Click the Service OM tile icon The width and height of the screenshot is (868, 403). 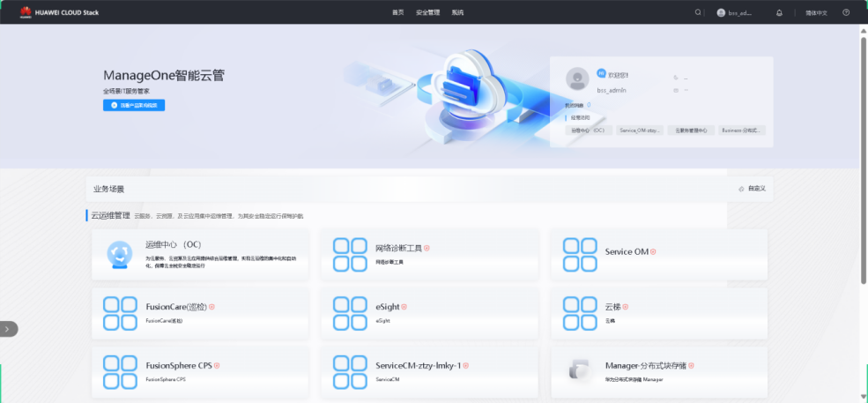580,256
